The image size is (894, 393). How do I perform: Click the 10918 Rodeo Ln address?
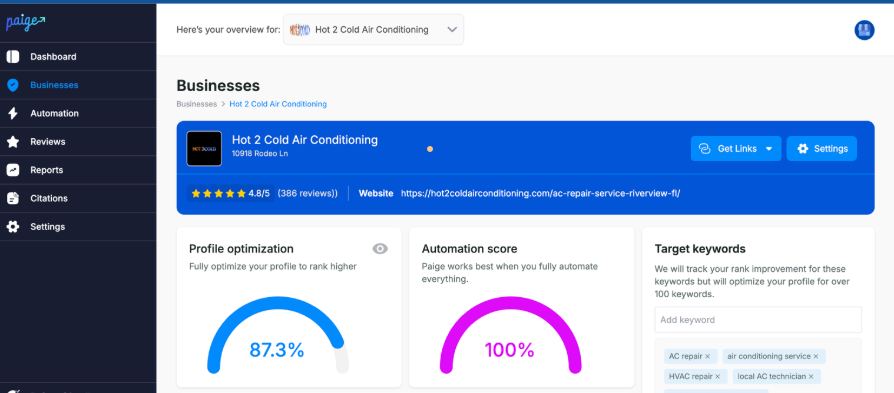coord(260,153)
